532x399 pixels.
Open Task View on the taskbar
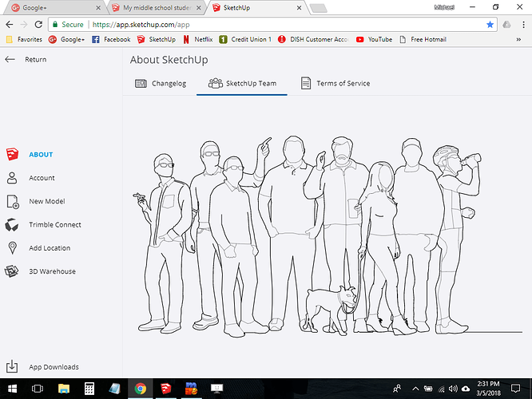(x=38, y=389)
